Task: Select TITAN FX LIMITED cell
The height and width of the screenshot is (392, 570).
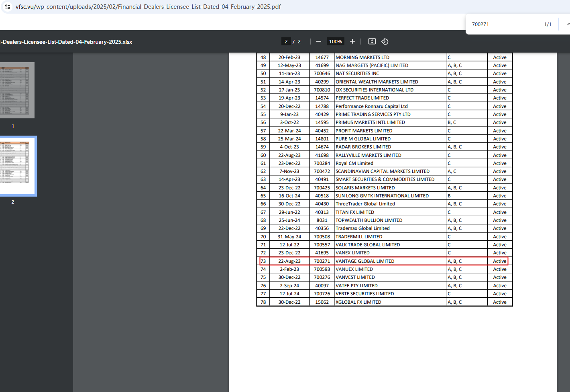Action: (355, 212)
